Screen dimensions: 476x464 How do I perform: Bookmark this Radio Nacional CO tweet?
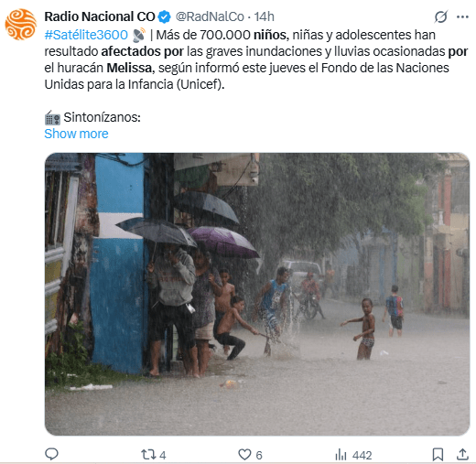[x=438, y=455]
